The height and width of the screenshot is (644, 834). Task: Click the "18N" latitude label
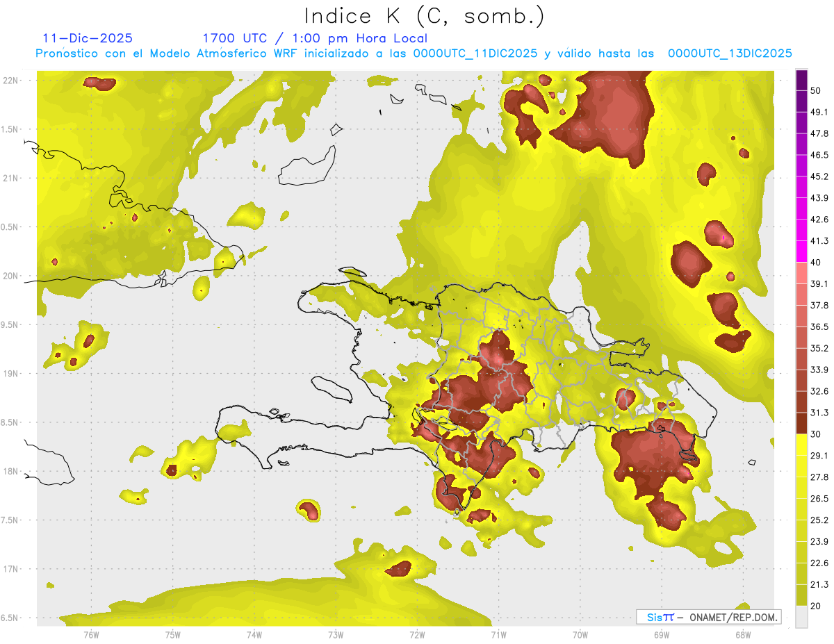tap(10, 471)
